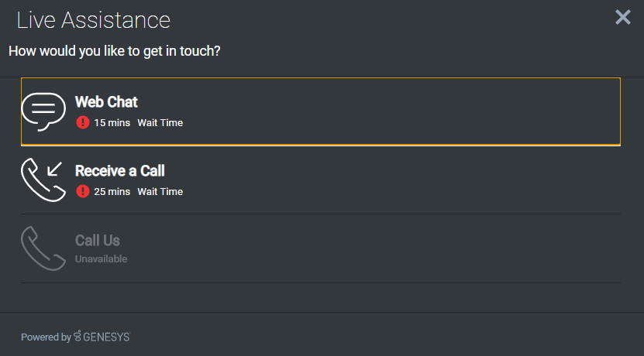644x356 pixels.
Task: Click the Unavailable status under Call Us
Action: point(101,258)
